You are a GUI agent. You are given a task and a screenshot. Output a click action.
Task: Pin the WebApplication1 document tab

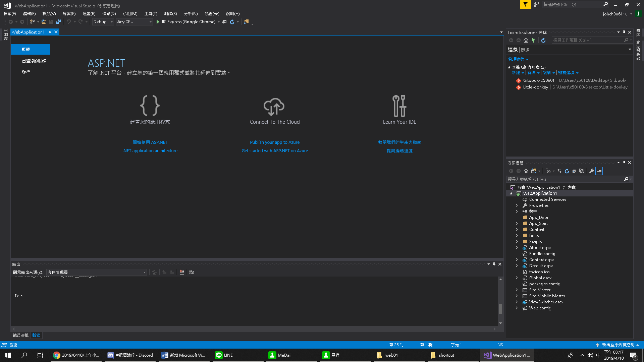point(50,32)
